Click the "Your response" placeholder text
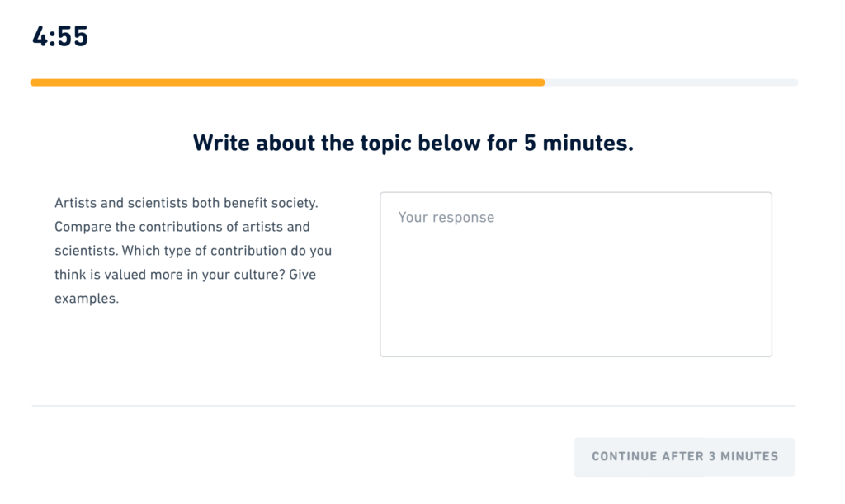Viewport: 845px width, 504px height. [x=446, y=218]
